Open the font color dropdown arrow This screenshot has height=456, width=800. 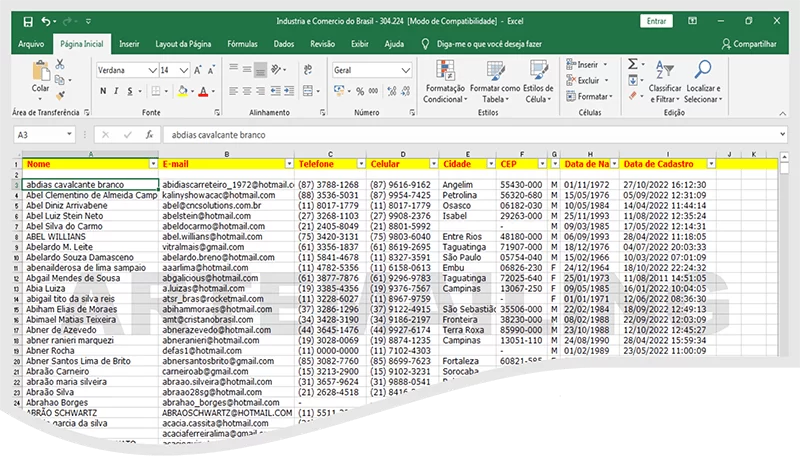[213, 92]
